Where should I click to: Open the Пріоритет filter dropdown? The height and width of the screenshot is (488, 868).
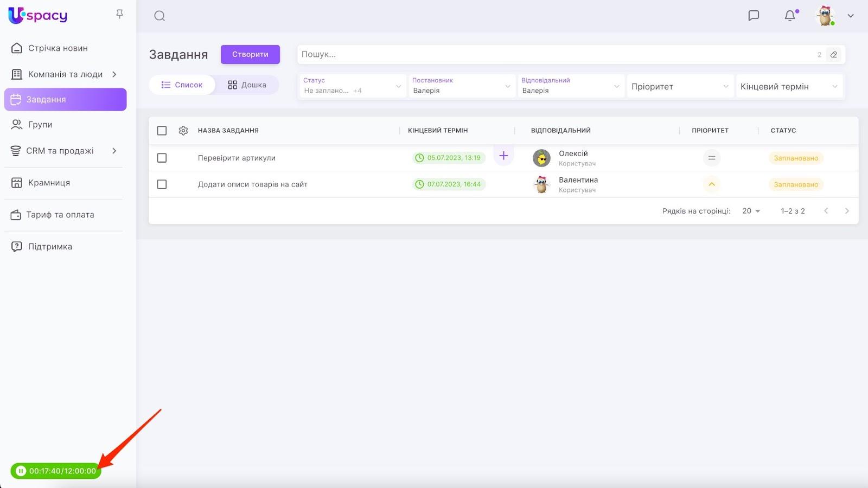[x=680, y=86]
